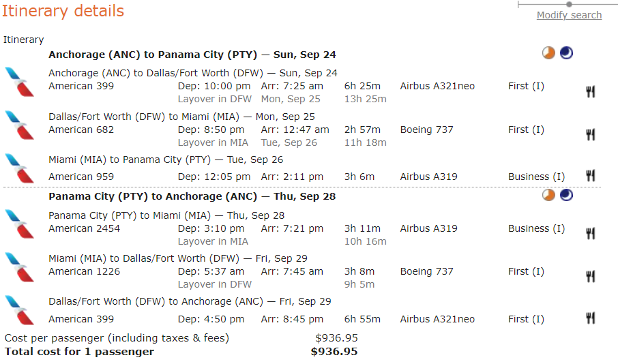Click meal icon for the 10:00 pm Anchorage departure
This screenshot has width=618, height=364.
coord(591,91)
